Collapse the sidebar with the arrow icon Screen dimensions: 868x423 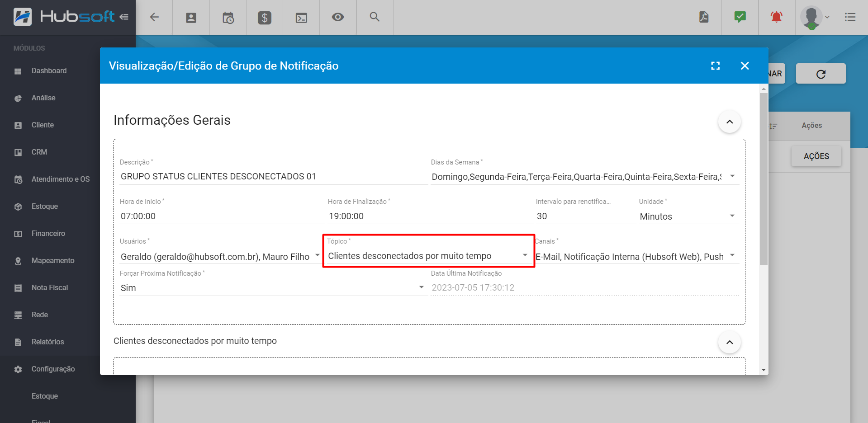click(x=124, y=17)
